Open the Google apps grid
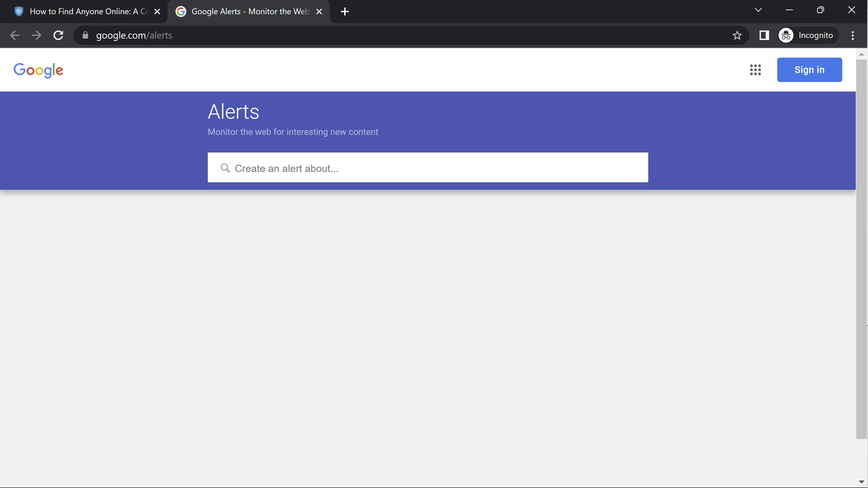The width and height of the screenshot is (868, 488). [x=755, y=70]
